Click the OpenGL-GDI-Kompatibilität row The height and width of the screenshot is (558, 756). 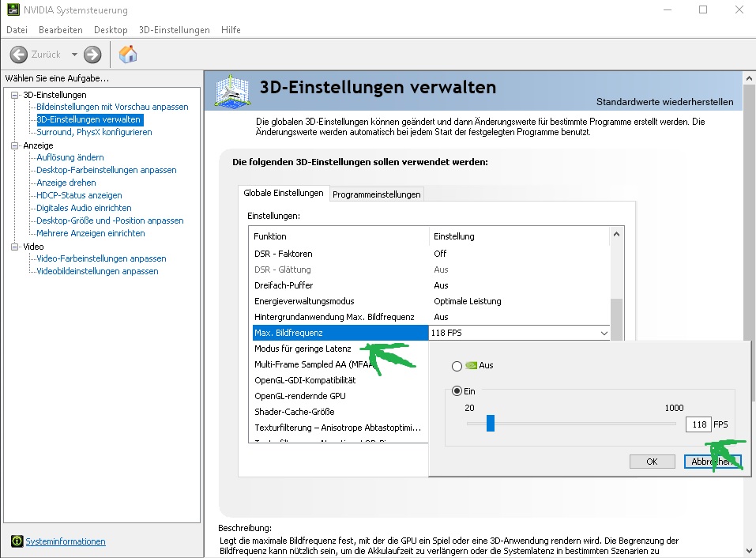[x=340, y=380]
